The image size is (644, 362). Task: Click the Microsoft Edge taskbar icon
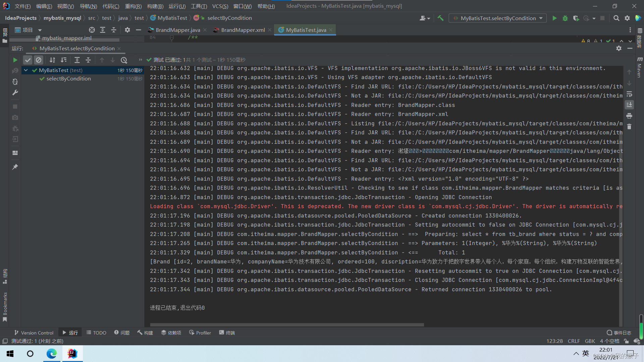pyautogui.click(x=51, y=354)
